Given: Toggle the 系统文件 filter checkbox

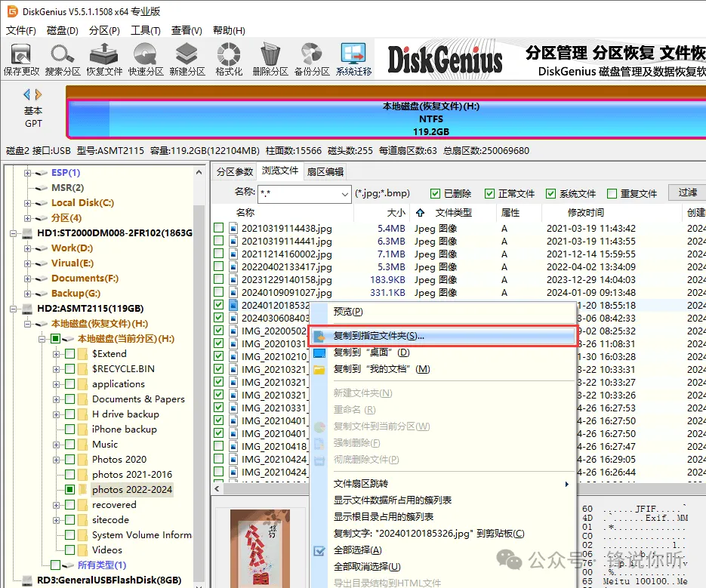Looking at the screenshot, I should [x=550, y=193].
